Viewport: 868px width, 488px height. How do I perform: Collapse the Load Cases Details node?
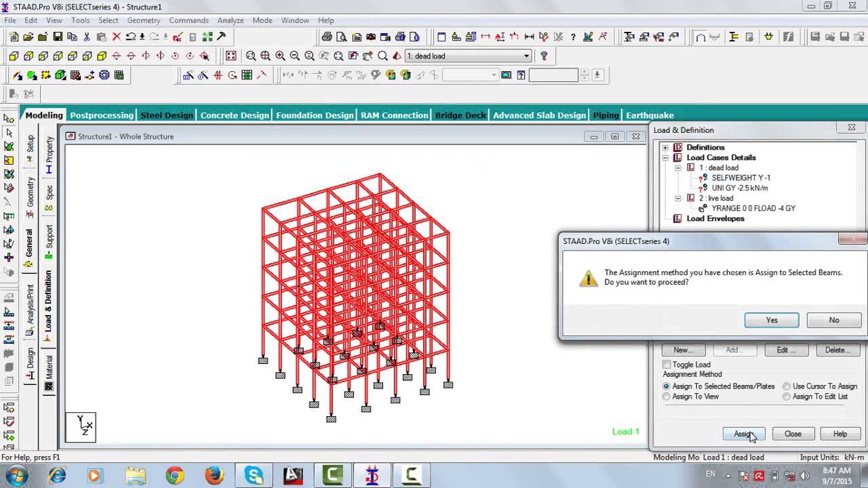point(665,158)
